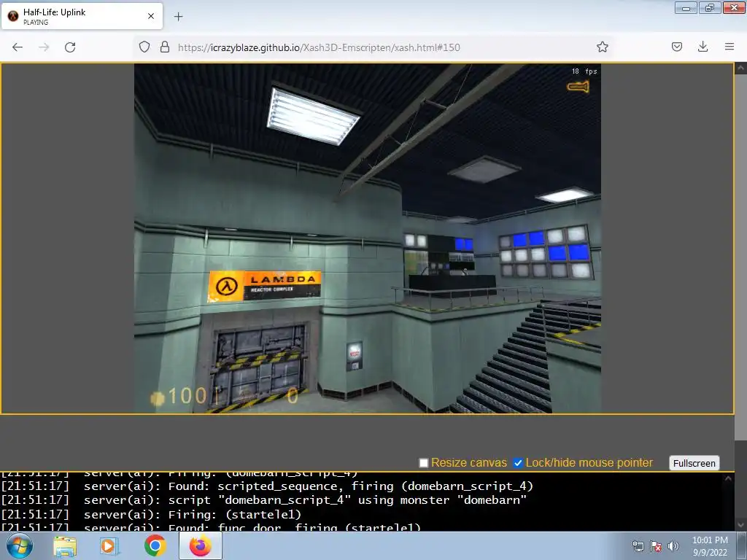Open the Firefox downloads panel
747x560 pixels.
coord(703,47)
